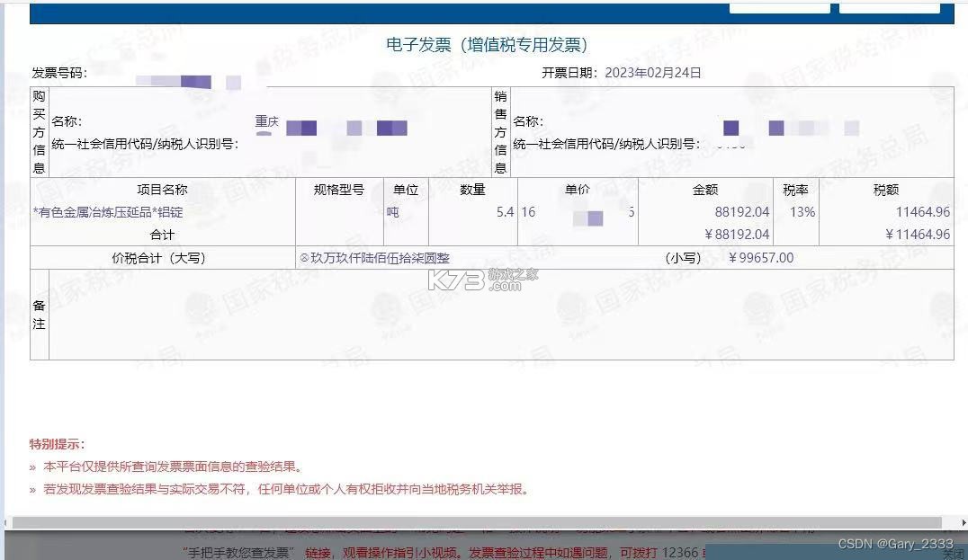
Task: Open the “手把手教您查发票” link at bottom
Action: pos(238,553)
